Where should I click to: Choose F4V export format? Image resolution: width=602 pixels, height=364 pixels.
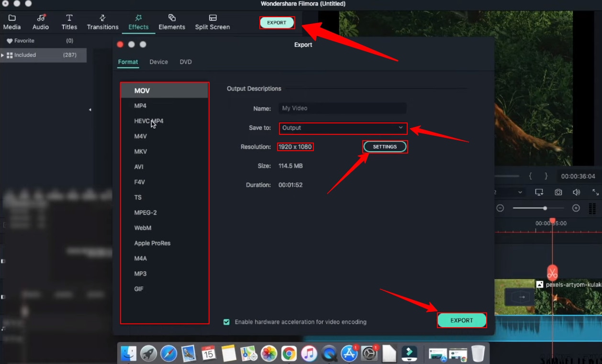click(x=165, y=182)
